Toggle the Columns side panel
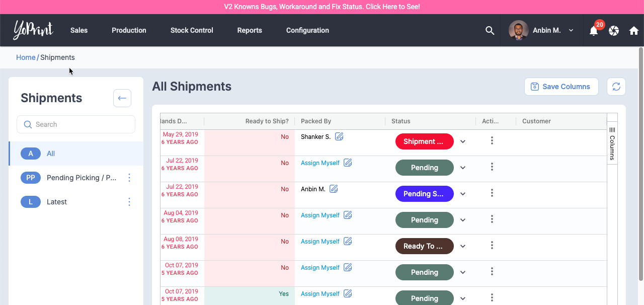The height and width of the screenshot is (305, 644). pos(612,143)
